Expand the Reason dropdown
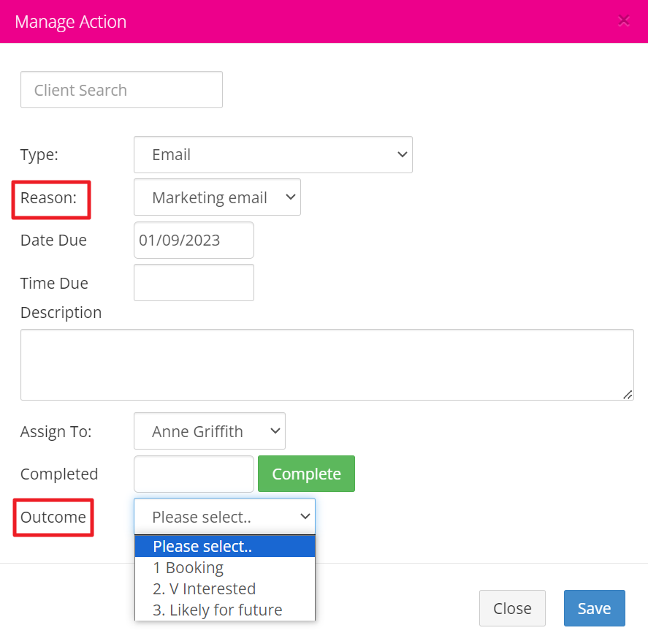Viewport: 648px width, 644px height. point(216,197)
